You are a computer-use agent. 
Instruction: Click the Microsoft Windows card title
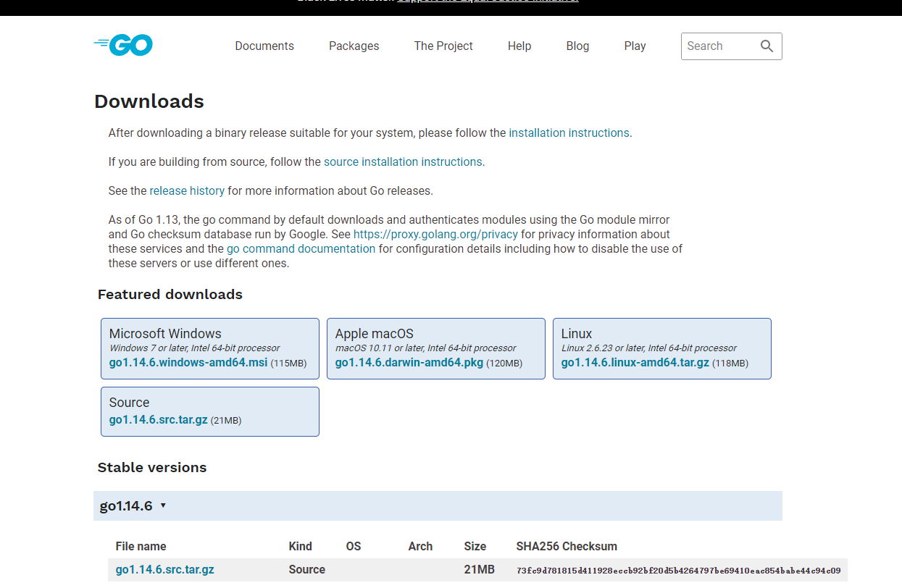click(x=165, y=334)
